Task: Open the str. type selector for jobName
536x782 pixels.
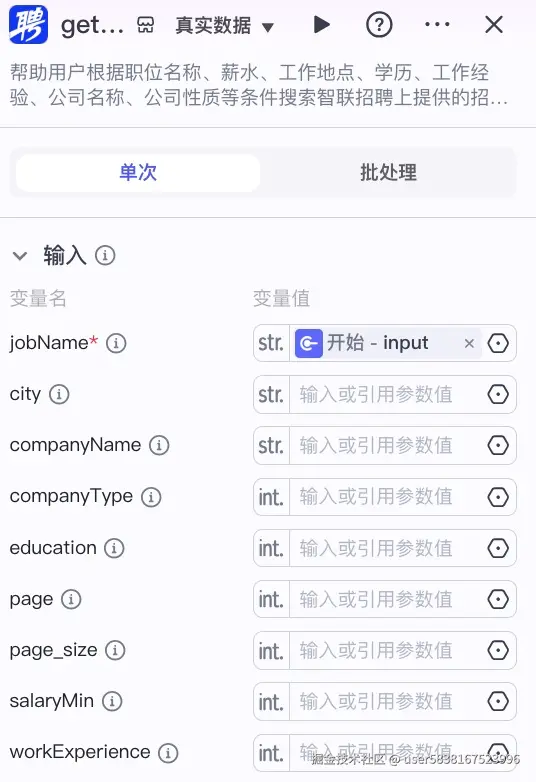Action: point(271,343)
